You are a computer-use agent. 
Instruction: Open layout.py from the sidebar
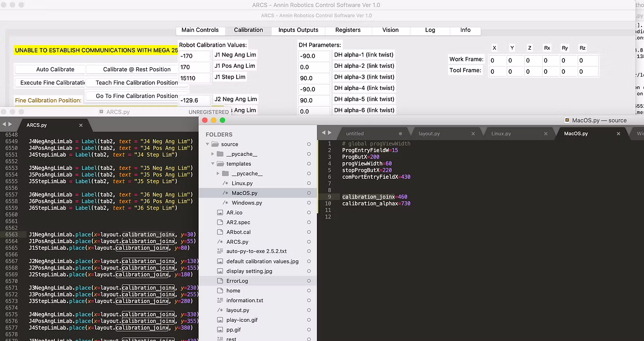pyautogui.click(x=238, y=310)
